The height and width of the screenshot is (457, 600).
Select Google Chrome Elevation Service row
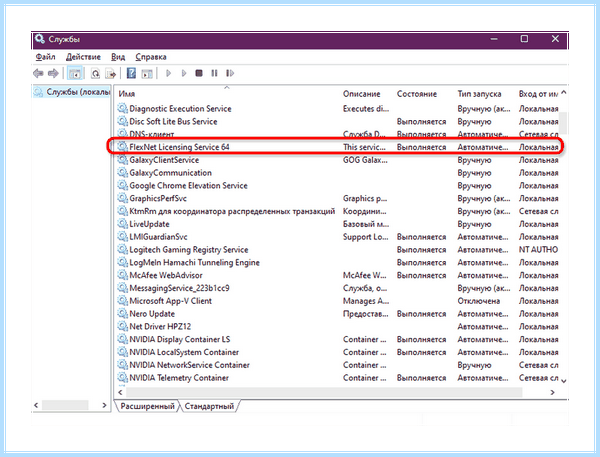(338, 186)
